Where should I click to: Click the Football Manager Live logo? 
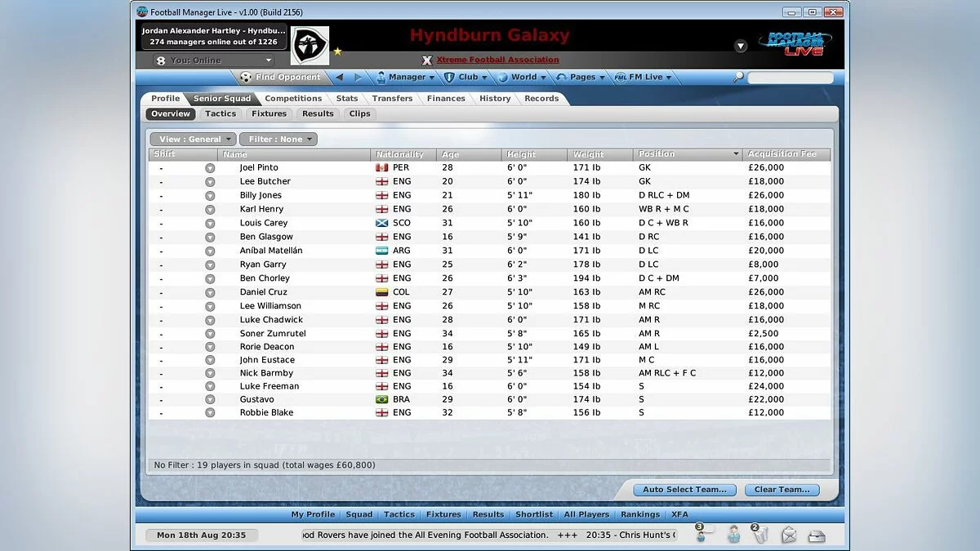pos(795,43)
